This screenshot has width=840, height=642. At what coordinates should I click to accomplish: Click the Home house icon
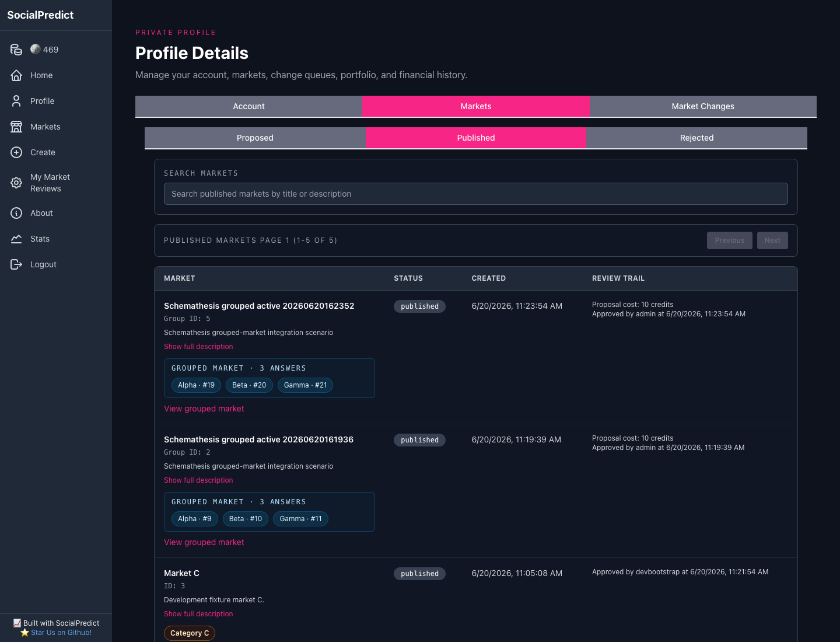pos(16,75)
